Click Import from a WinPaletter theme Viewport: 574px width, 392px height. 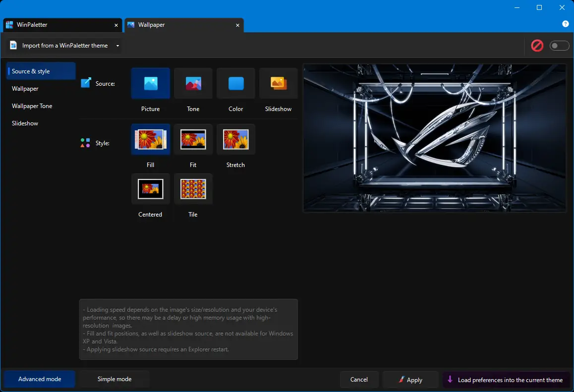coord(65,46)
